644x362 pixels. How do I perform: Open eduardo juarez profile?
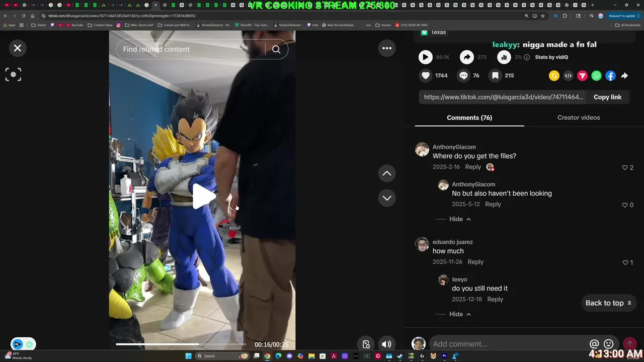click(453, 242)
